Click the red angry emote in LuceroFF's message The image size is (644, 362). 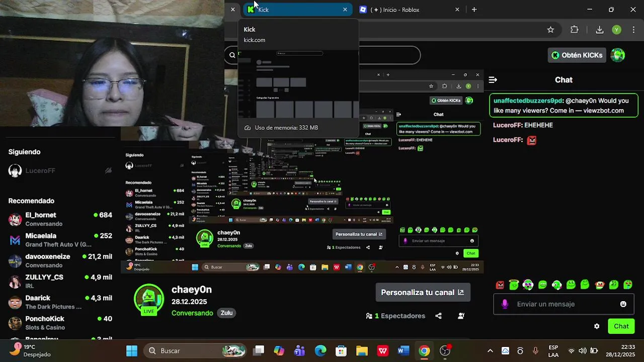pyautogui.click(x=532, y=140)
